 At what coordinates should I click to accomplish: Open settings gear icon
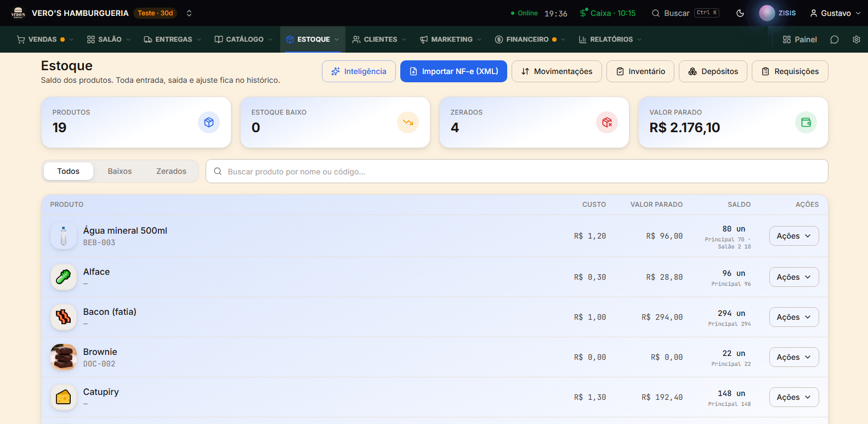pos(856,39)
